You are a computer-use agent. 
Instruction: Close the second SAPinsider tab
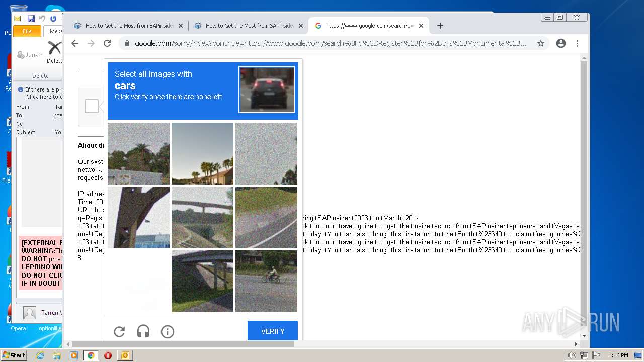tap(301, 26)
